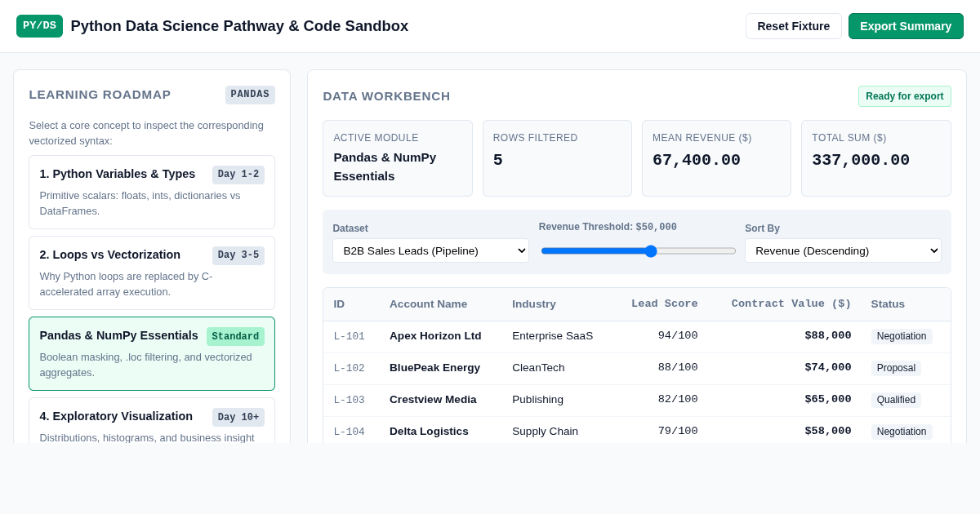980x514 pixels.
Task: Click the Status column header
Action: click(888, 304)
